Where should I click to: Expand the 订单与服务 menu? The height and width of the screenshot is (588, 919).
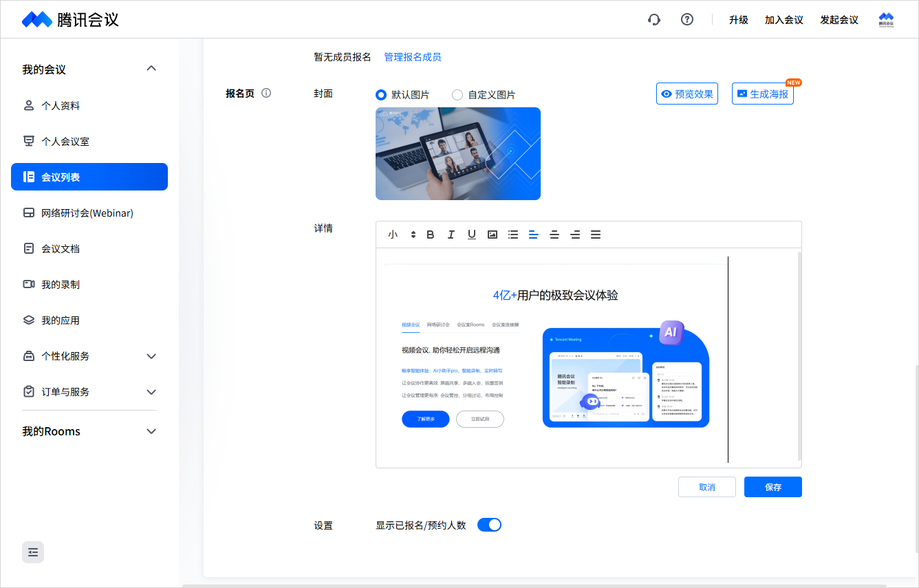pyautogui.click(x=152, y=392)
